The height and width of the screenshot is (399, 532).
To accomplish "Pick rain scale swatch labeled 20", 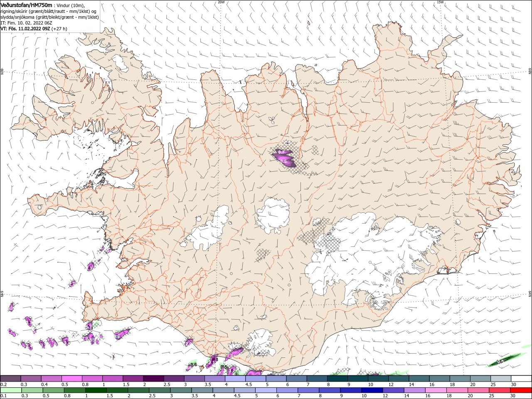I will 478,390.
